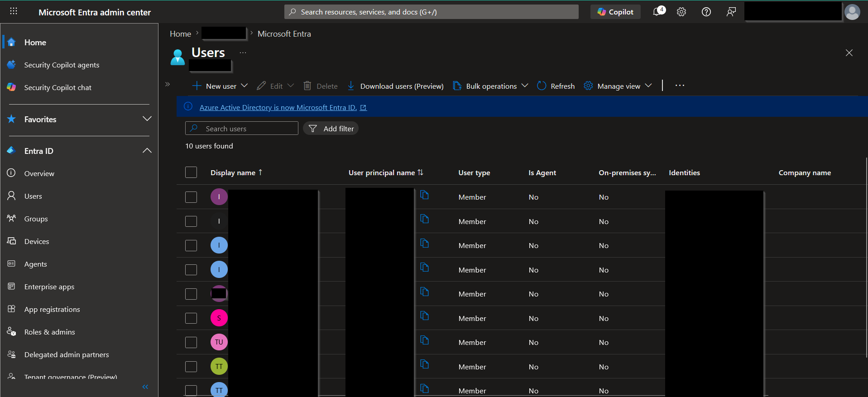Copy UPN of the S avatar user
868x397 pixels.
click(424, 316)
